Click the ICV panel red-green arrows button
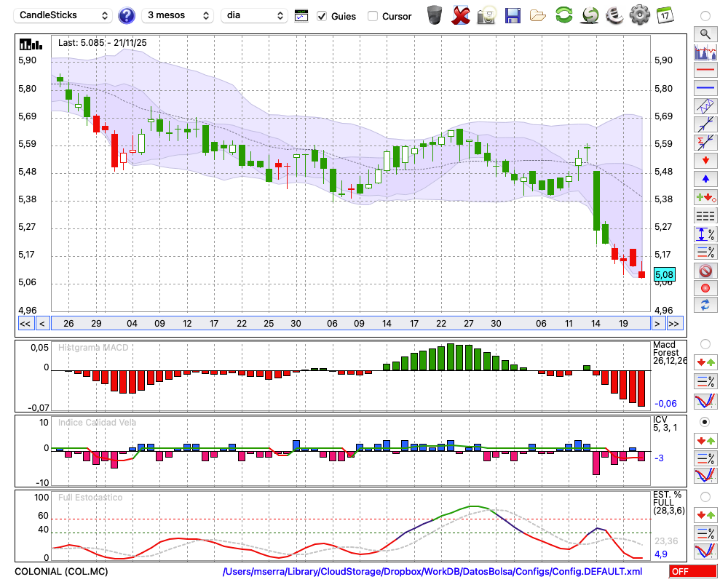The image size is (728, 582). (705, 440)
